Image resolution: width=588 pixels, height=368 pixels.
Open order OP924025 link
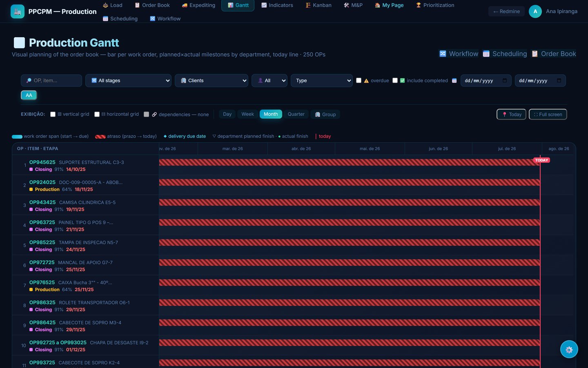pyautogui.click(x=42, y=182)
